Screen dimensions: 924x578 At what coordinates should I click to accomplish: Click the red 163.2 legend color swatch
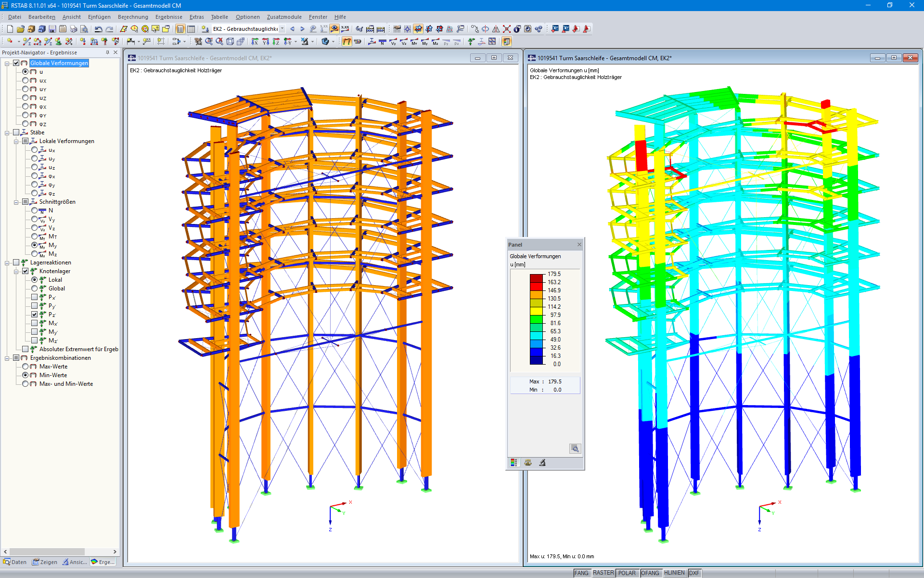pyautogui.click(x=536, y=286)
